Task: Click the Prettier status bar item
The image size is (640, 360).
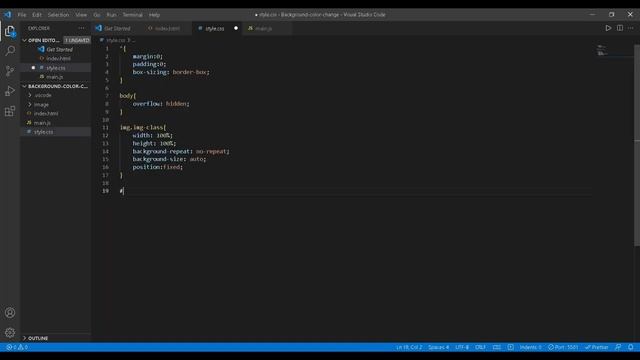Action: click(x=596, y=347)
